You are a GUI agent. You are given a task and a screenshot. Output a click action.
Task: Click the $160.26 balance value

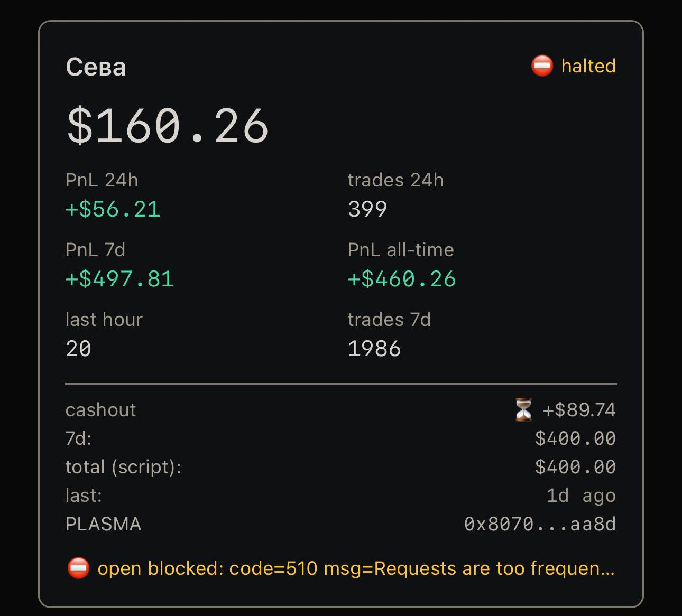coord(168,126)
